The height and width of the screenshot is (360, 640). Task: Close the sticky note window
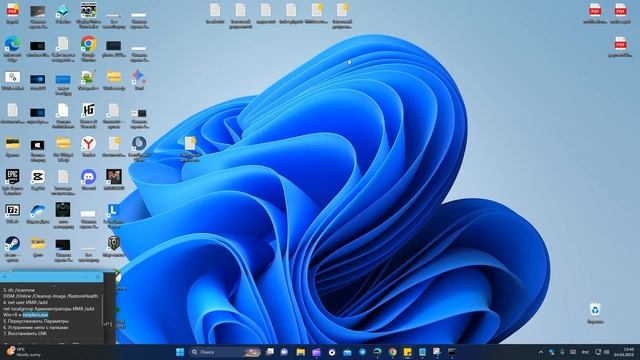(x=98, y=277)
